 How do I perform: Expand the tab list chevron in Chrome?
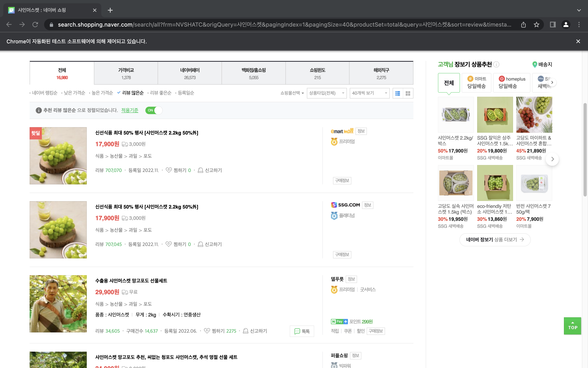point(579,10)
